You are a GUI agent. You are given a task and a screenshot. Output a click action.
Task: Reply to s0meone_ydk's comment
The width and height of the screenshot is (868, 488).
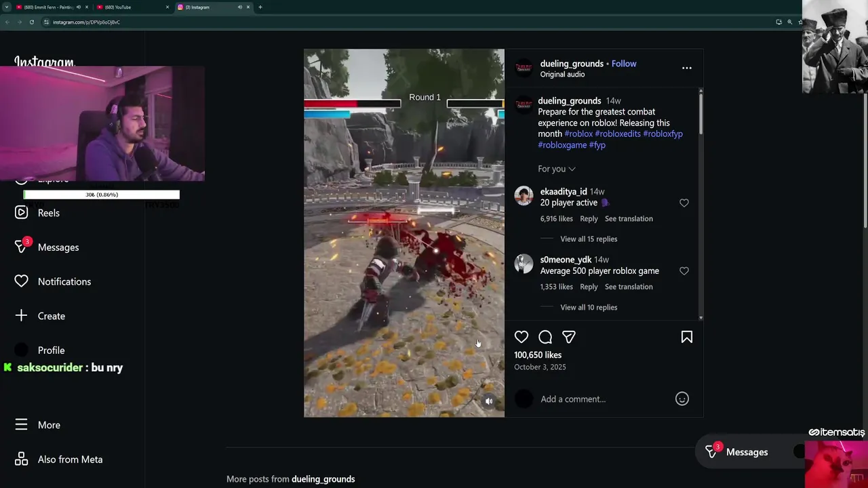point(589,287)
